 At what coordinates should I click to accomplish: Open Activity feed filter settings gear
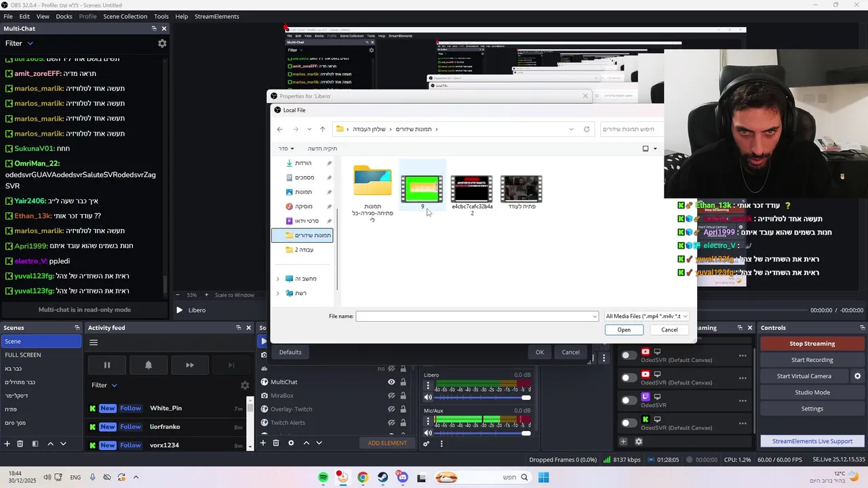tap(245, 385)
